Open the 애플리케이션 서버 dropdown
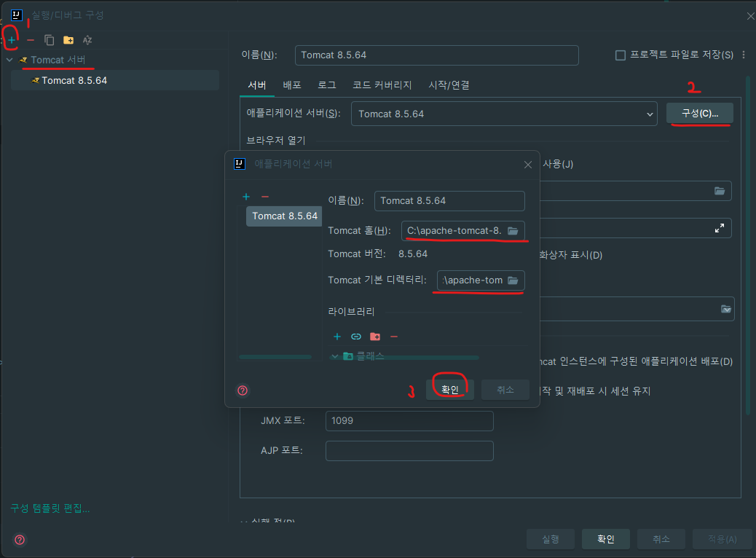This screenshot has width=756, height=558. coord(504,114)
